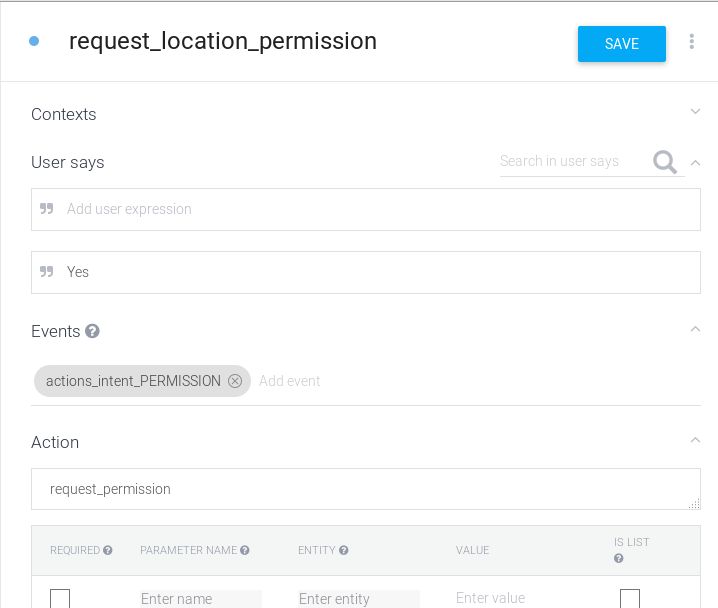Click the request_permission action field
Image resolution: width=718 pixels, height=608 pixels.
point(365,489)
